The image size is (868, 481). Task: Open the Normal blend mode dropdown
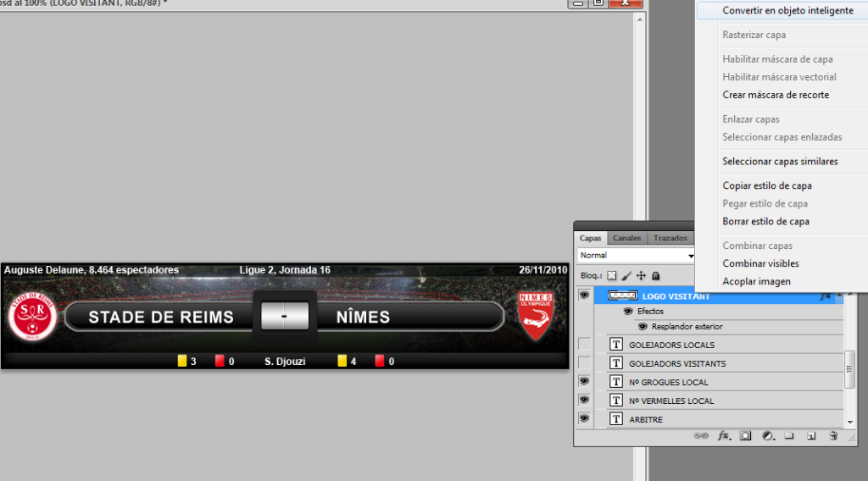point(636,256)
